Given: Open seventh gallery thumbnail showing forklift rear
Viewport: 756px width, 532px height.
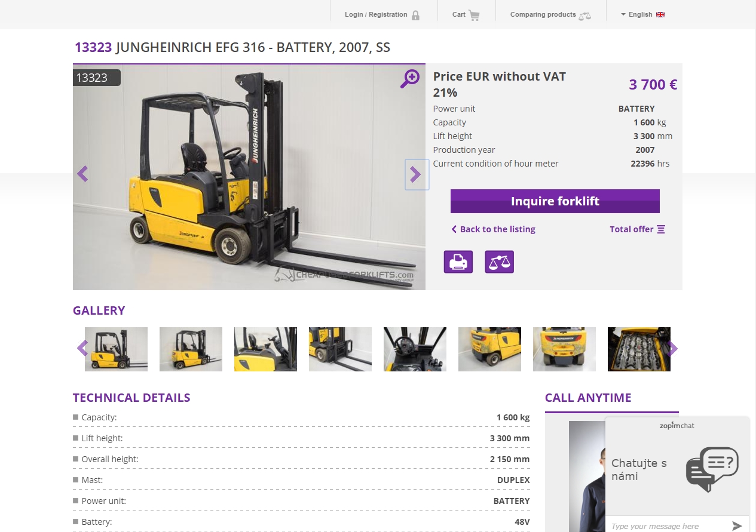Looking at the screenshot, I should (564, 349).
